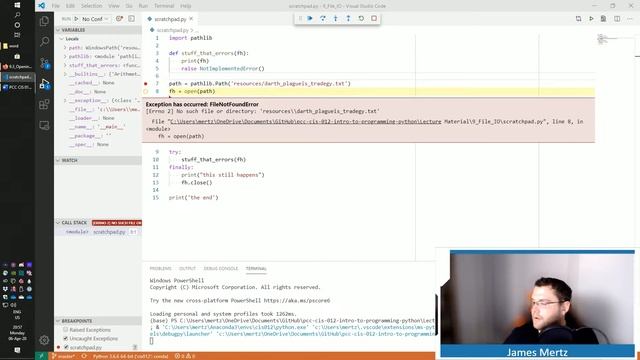Open the Source Control view
640x360 pixels.
coord(44,63)
